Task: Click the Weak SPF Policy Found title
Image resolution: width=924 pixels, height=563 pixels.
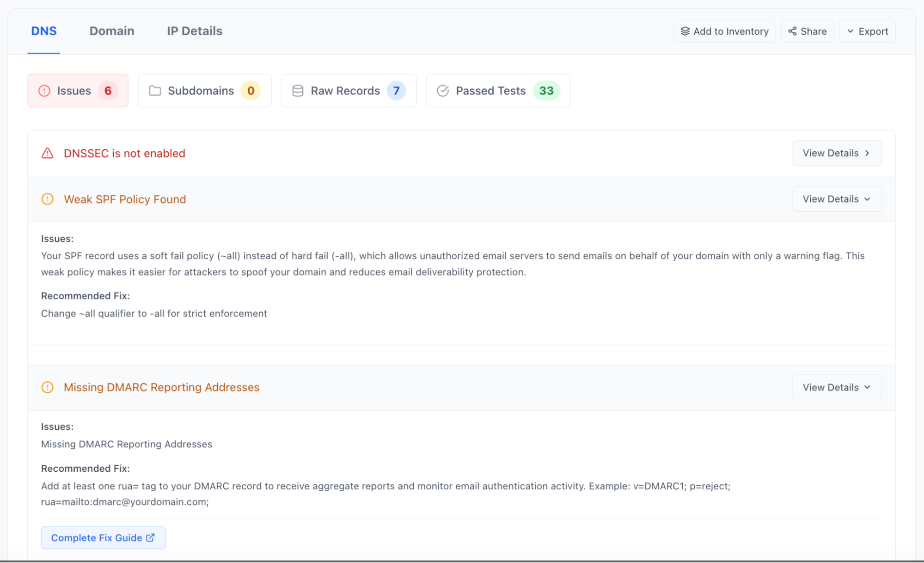Action: (x=125, y=199)
